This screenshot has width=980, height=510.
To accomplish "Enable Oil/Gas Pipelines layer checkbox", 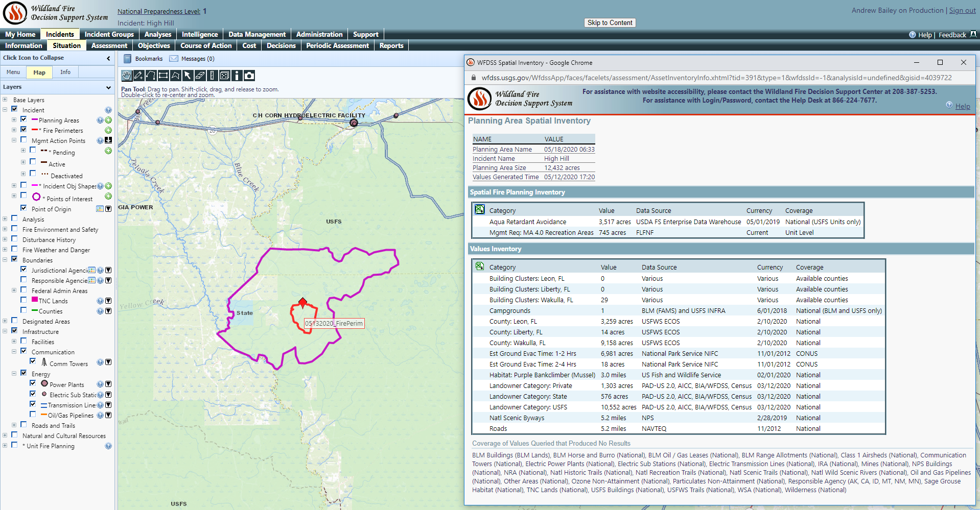I will pyautogui.click(x=33, y=414).
